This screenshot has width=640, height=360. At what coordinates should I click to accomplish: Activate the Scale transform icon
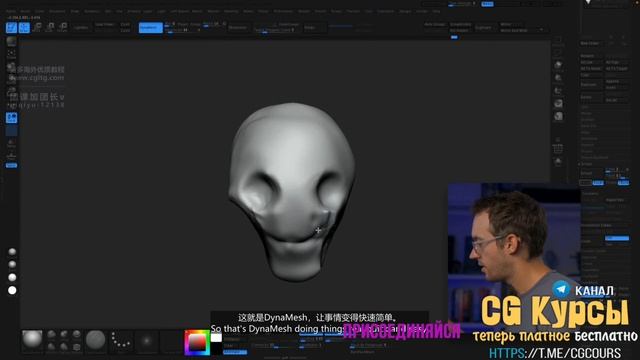pyautogui.click(x=49, y=28)
